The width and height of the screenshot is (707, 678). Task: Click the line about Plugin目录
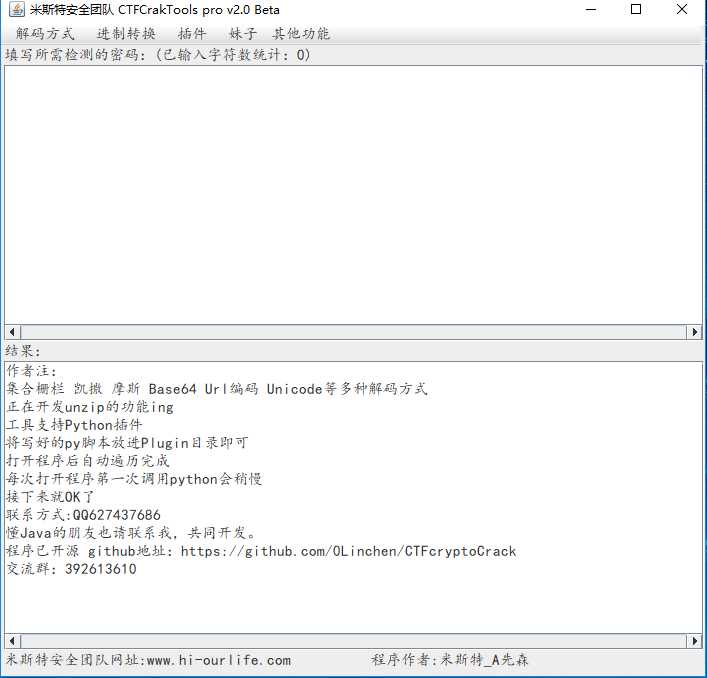coord(127,443)
